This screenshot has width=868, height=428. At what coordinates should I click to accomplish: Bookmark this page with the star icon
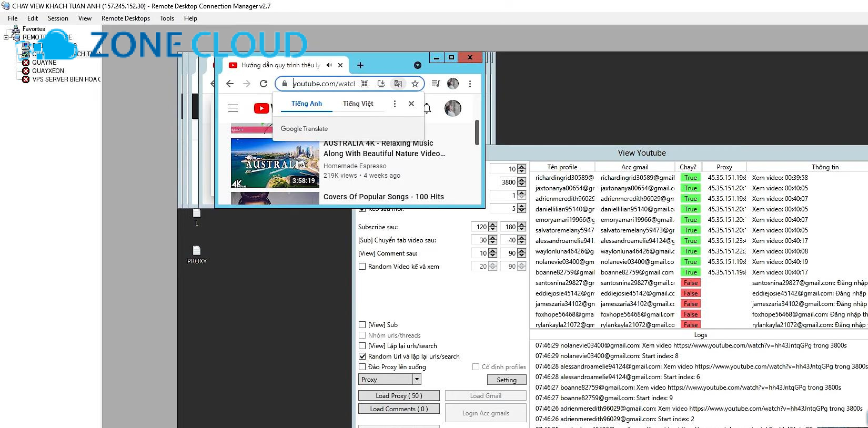pyautogui.click(x=415, y=84)
